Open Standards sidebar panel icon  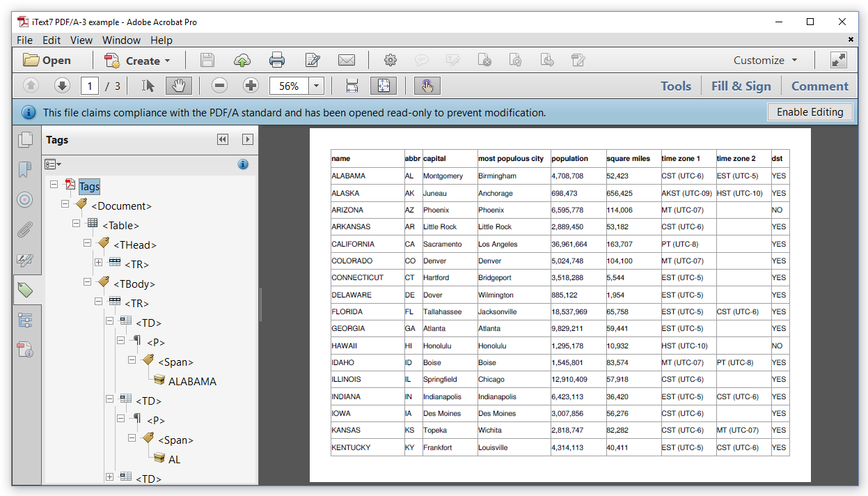25,350
